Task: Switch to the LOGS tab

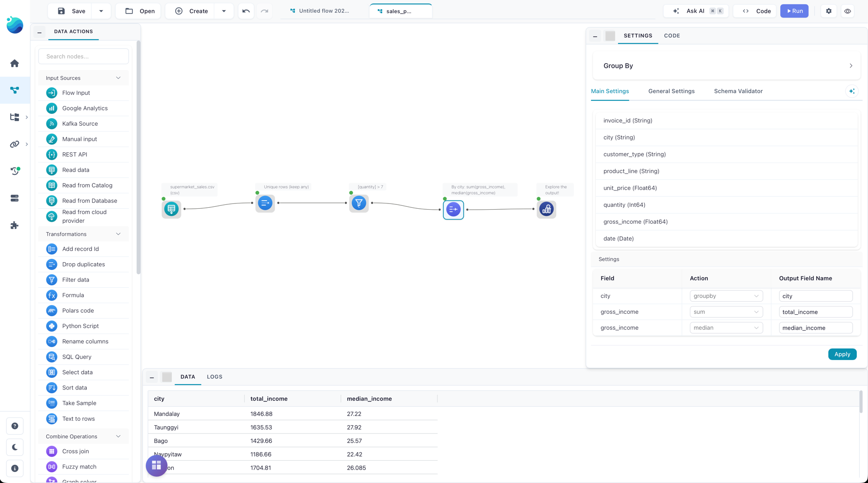Action: [214, 377]
